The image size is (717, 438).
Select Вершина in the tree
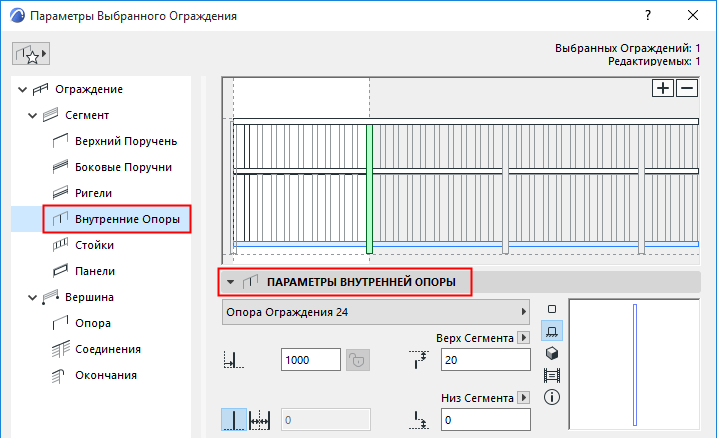click(89, 298)
